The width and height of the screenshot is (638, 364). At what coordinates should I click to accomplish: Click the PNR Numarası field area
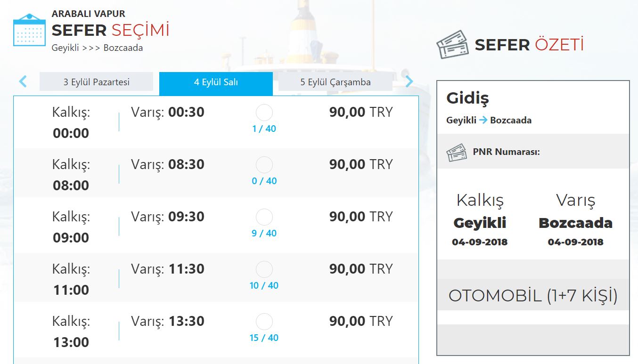(533, 151)
